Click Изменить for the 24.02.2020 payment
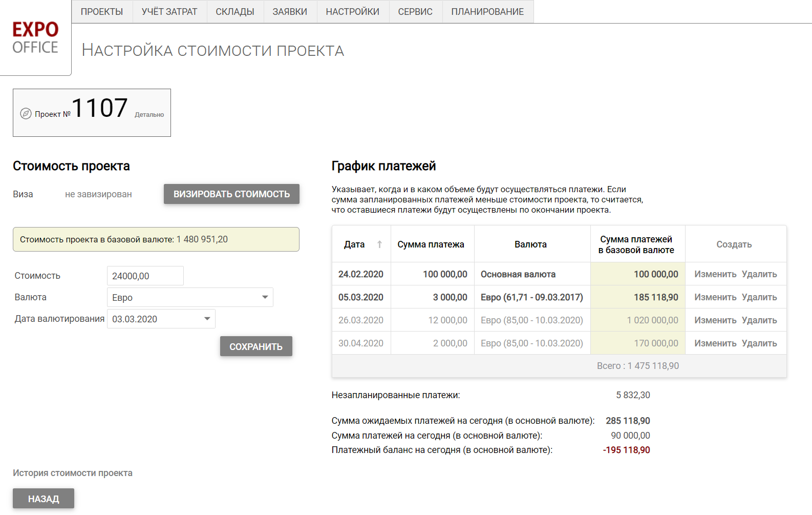Screen dimensions: 812x515 click(715, 274)
